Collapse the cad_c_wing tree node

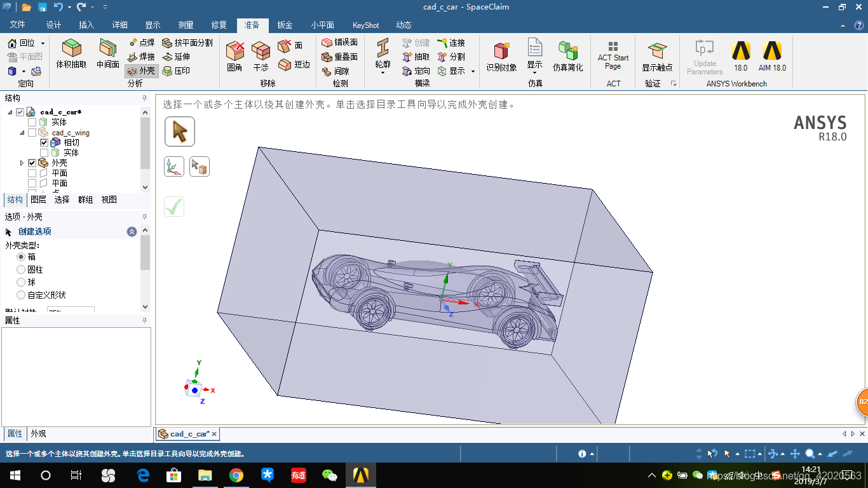22,132
